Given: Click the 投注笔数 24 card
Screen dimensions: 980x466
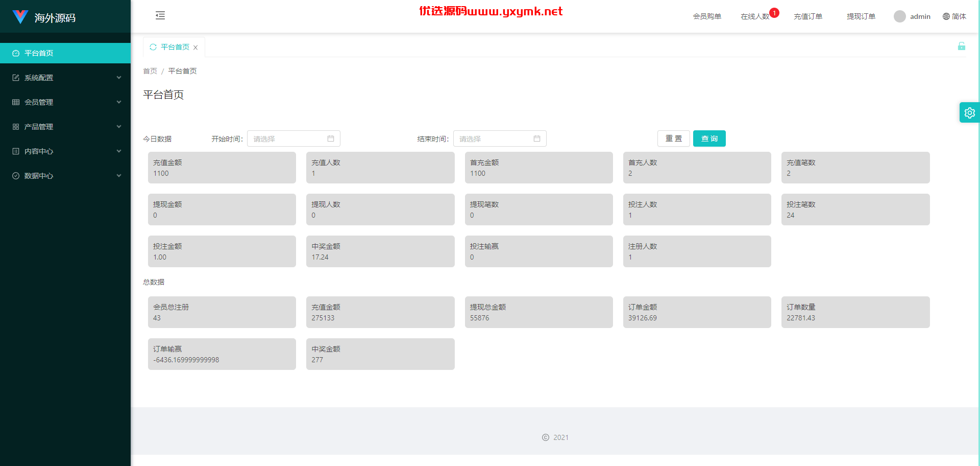Looking at the screenshot, I should click(x=855, y=209).
